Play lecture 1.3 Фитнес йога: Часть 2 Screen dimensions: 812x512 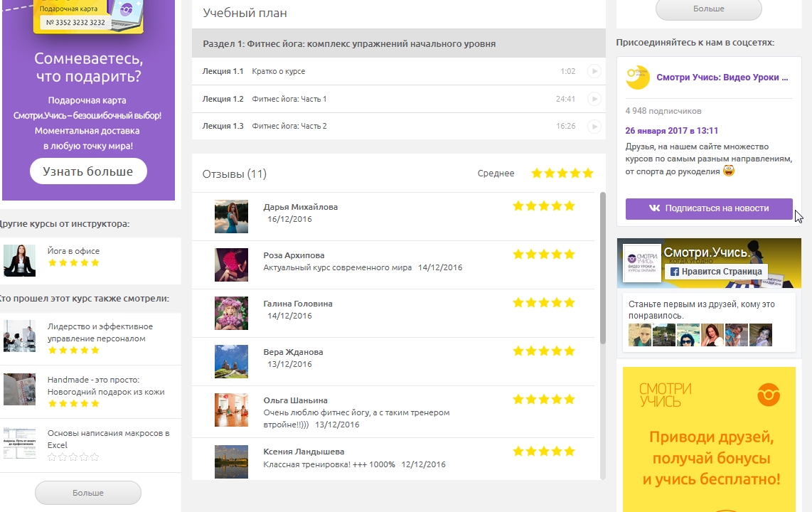pos(594,127)
